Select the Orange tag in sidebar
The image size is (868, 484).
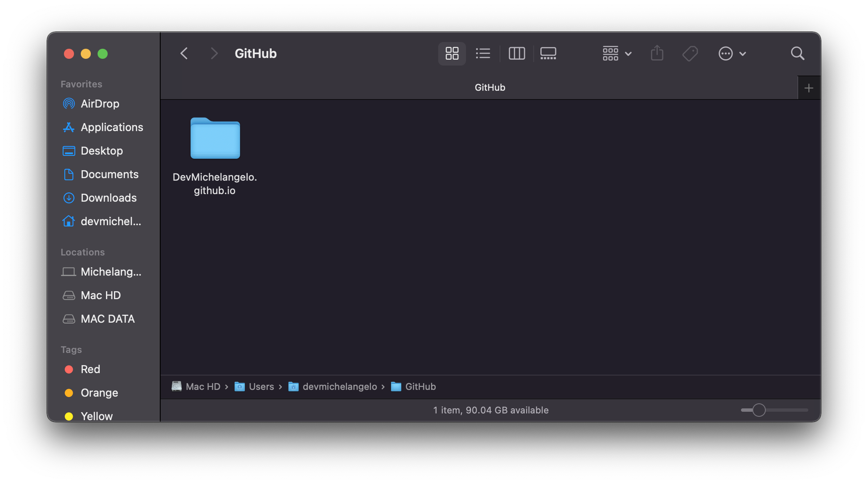(99, 393)
